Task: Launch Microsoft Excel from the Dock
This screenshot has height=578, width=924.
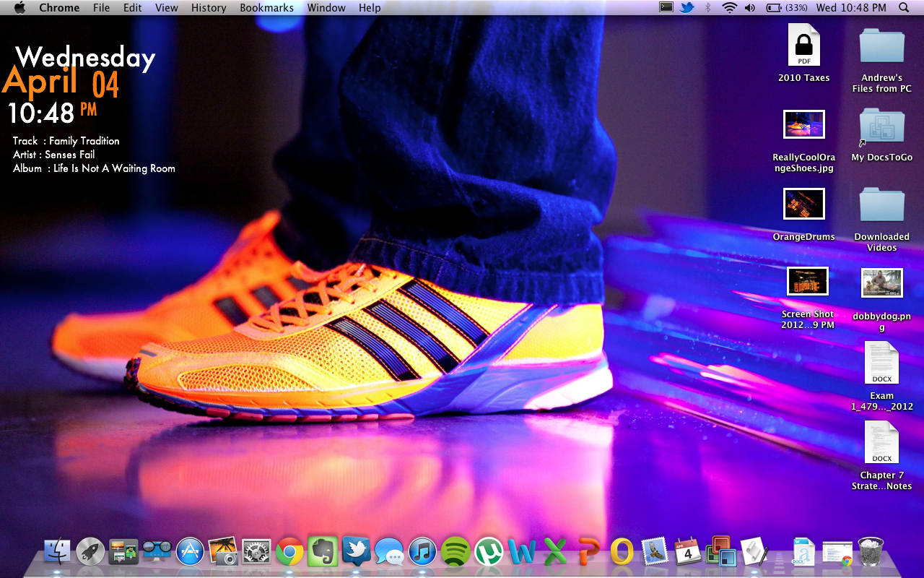Action: [x=555, y=552]
